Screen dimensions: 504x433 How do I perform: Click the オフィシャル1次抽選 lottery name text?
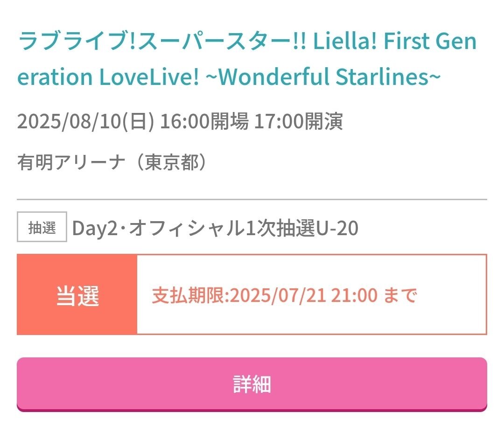[223, 228]
